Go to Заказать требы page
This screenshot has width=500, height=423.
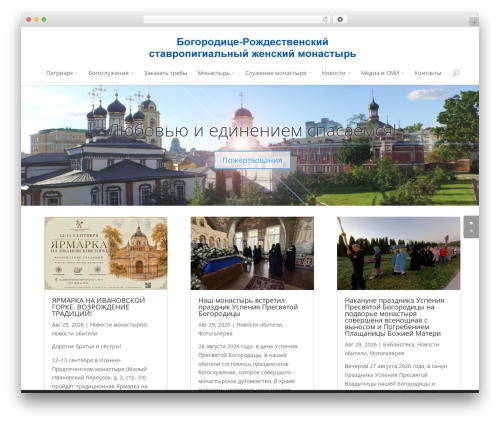click(x=165, y=73)
